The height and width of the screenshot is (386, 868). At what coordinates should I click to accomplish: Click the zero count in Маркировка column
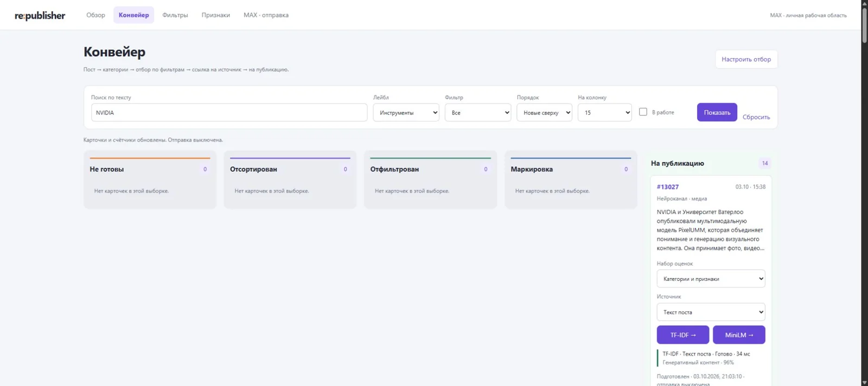click(626, 169)
